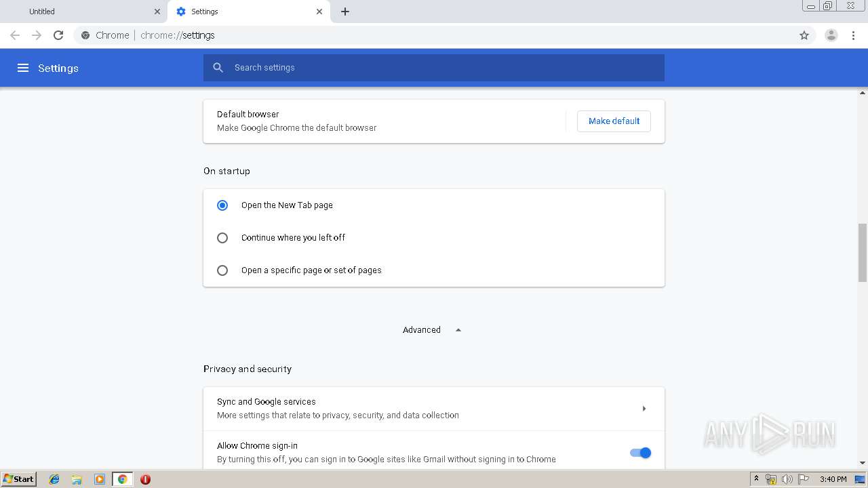
Task: Open the Settings hamburger menu
Action: (23, 68)
